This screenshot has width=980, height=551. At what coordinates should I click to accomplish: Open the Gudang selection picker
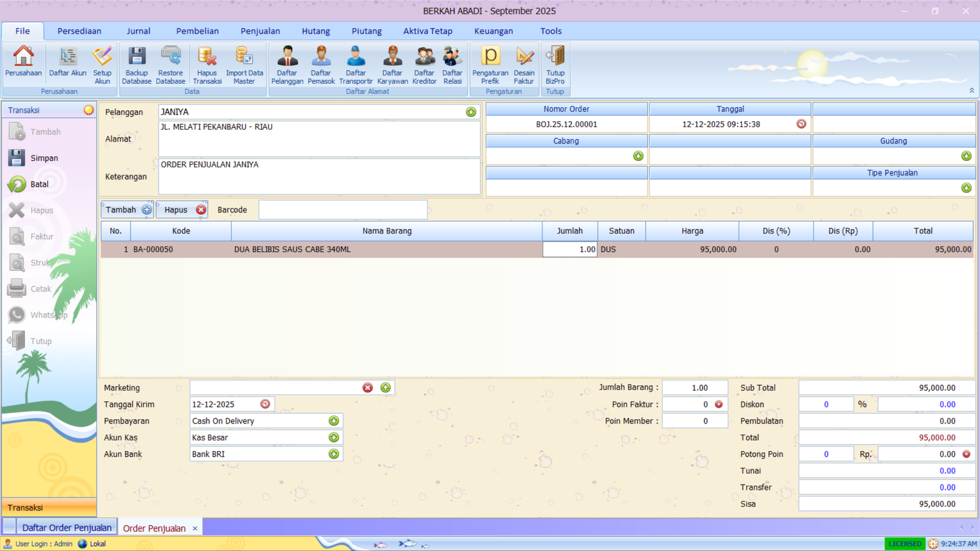pyautogui.click(x=967, y=156)
